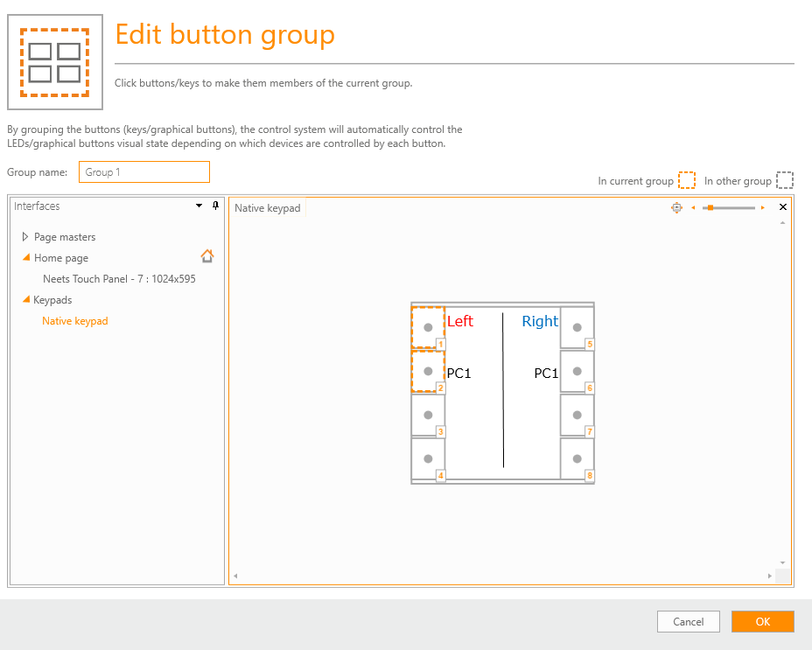
Task: Click the zoom-out arrow on the zoom control
Action: click(x=694, y=208)
